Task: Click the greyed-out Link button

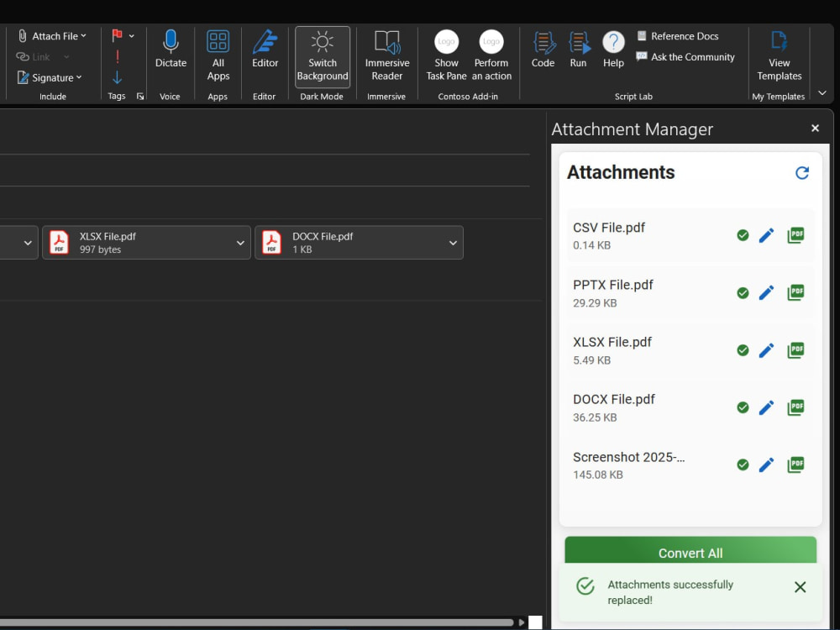Action: tap(34, 57)
